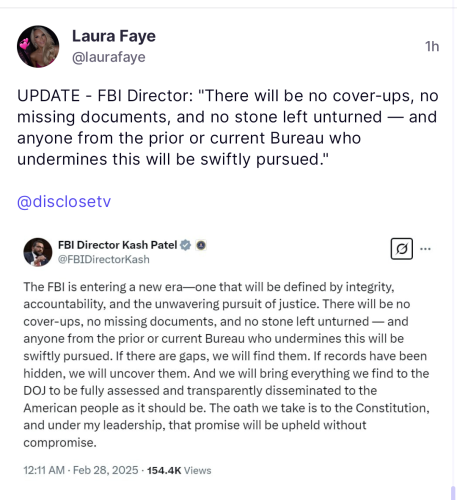Click the 1h post timestamp
This screenshot has width=457, height=500.
coord(432,46)
